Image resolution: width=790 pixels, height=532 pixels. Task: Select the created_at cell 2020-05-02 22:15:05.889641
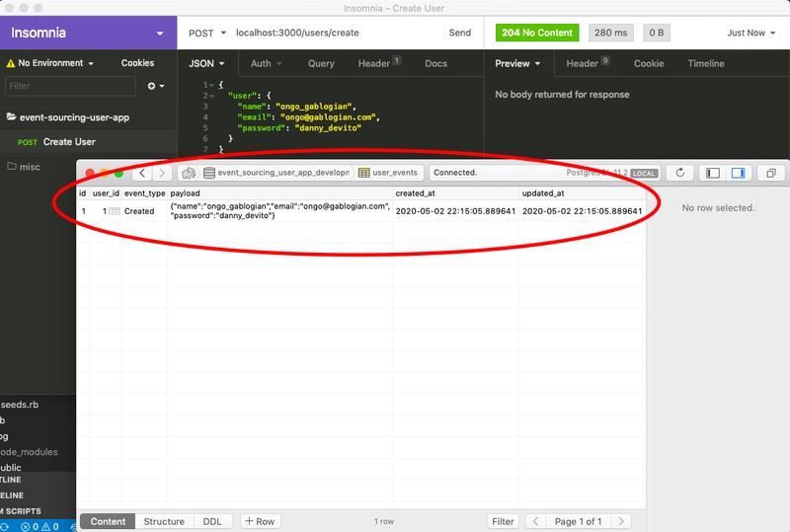[x=455, y=211]
